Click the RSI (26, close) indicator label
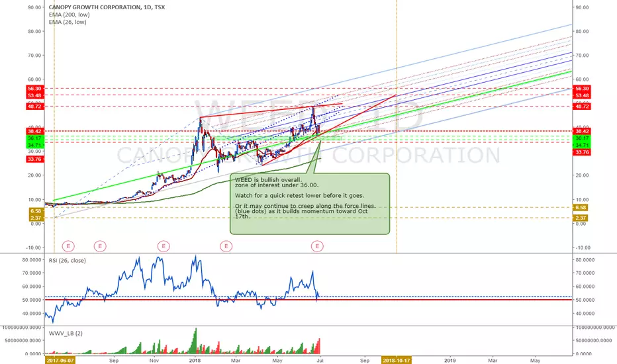This screenshot has height=364, width=617. (x=68, y=261)
